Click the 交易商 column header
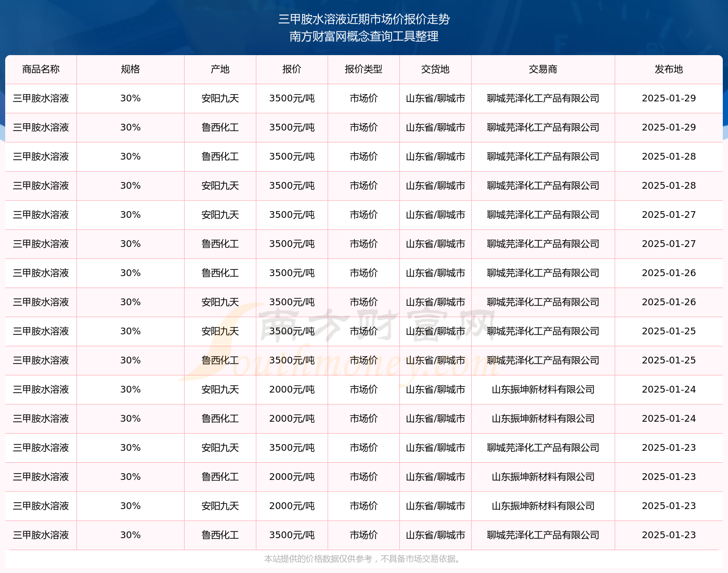This screenshot has height=573, width=728. pyautogui.click(x=543, y=69)
